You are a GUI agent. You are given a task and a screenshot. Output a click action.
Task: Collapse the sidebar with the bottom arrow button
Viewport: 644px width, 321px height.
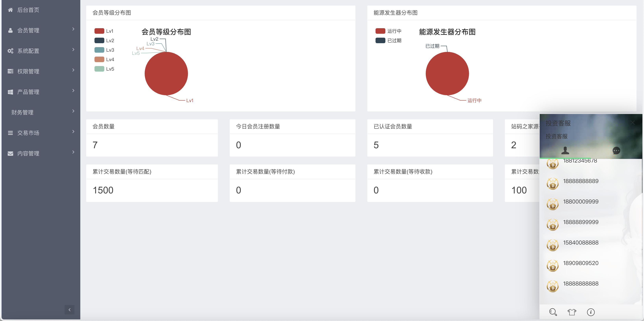(69, 310)
